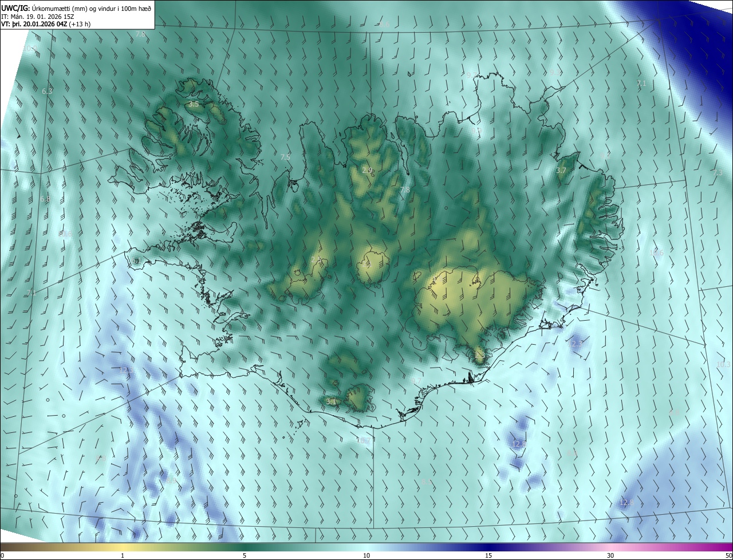
Task: Click the 2.9 value in north Iceland
Action: click(x=367, y=171)
